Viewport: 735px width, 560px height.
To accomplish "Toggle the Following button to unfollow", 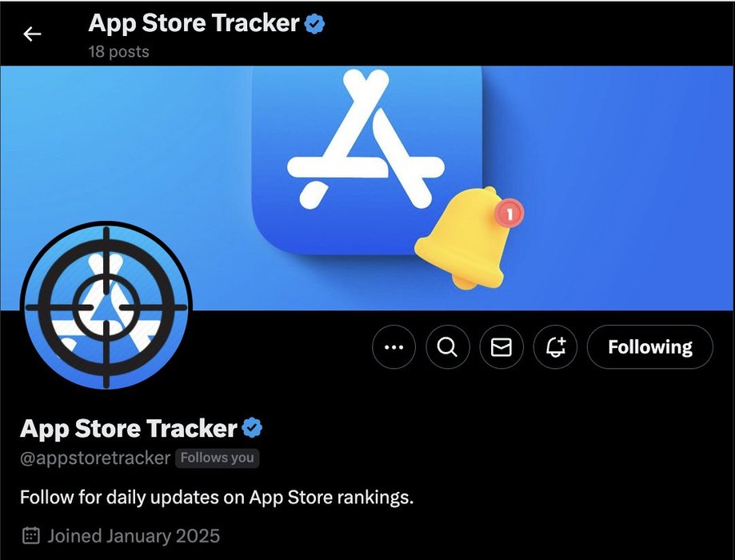I will click(649, 347).
